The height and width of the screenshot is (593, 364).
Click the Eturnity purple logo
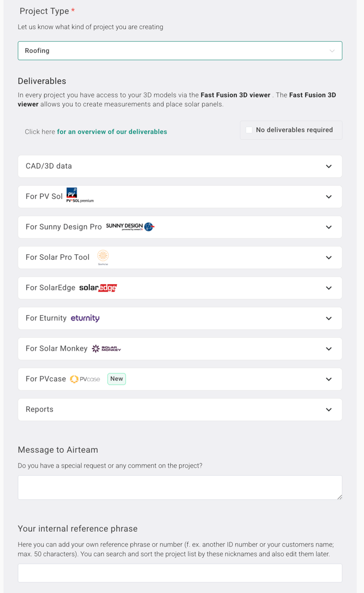(x=85, y=318)
